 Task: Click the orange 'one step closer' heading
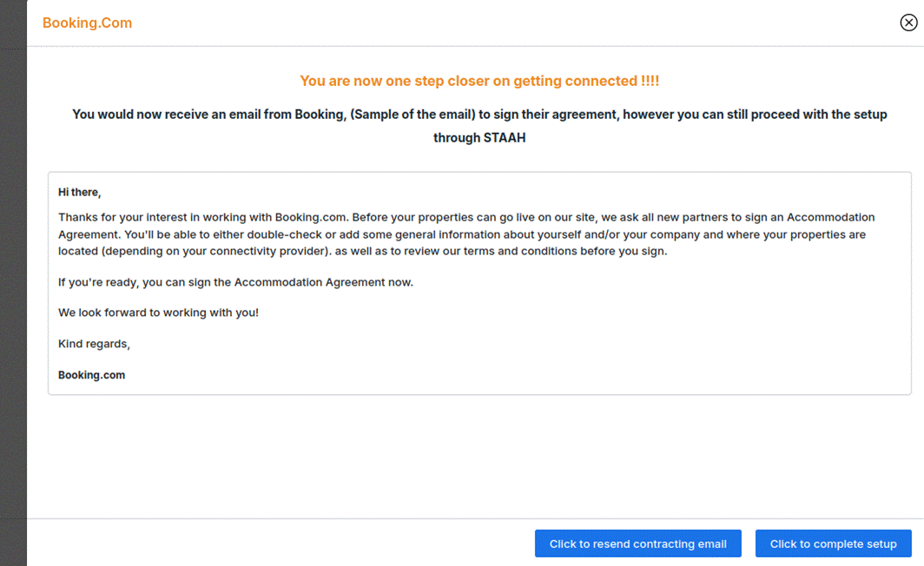coord(478,81)
